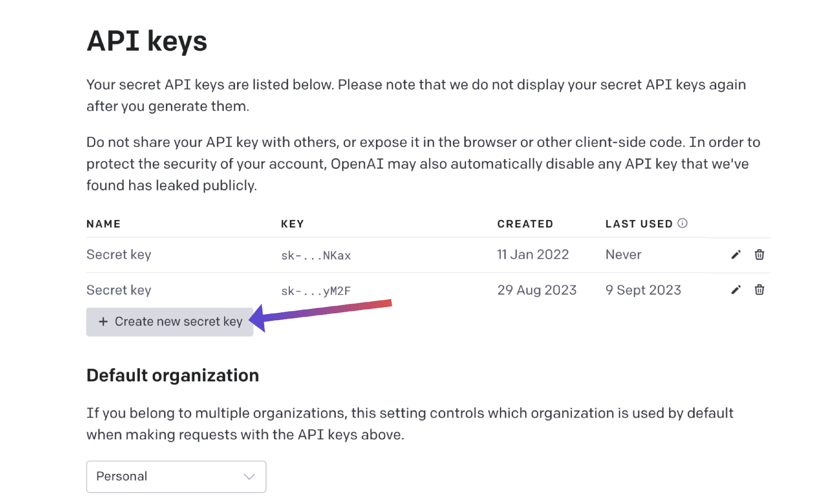Click trash icon for the yM2F key

coord(759,290)
